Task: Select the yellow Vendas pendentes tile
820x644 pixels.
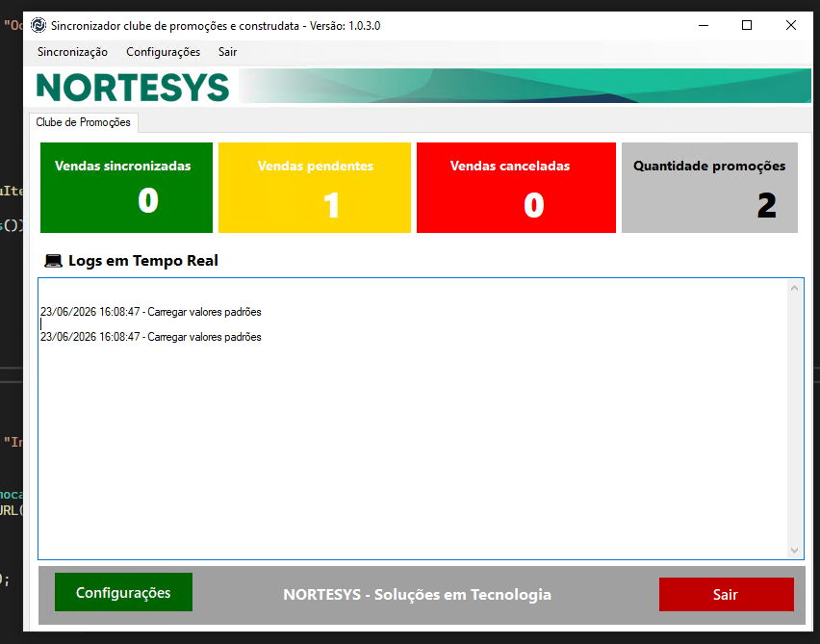Action: point(315,188)
